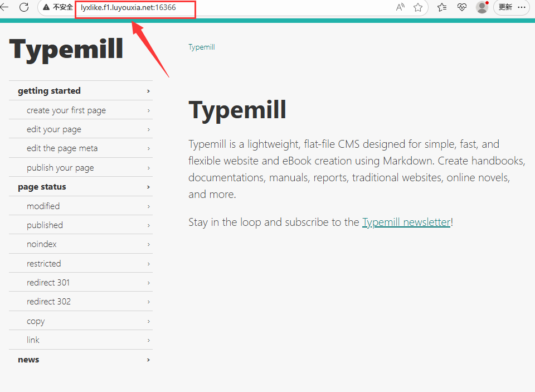Open the Typemill newsletter link

(406, 222)
